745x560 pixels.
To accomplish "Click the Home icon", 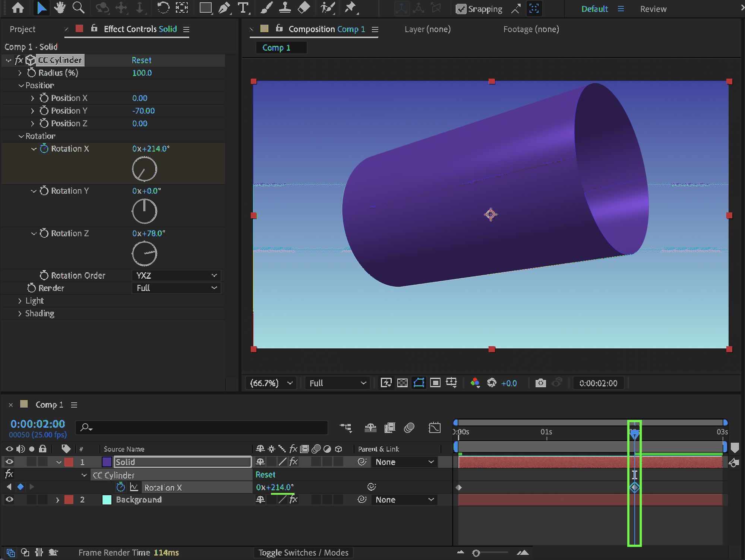I will click(x=18, y=8).
